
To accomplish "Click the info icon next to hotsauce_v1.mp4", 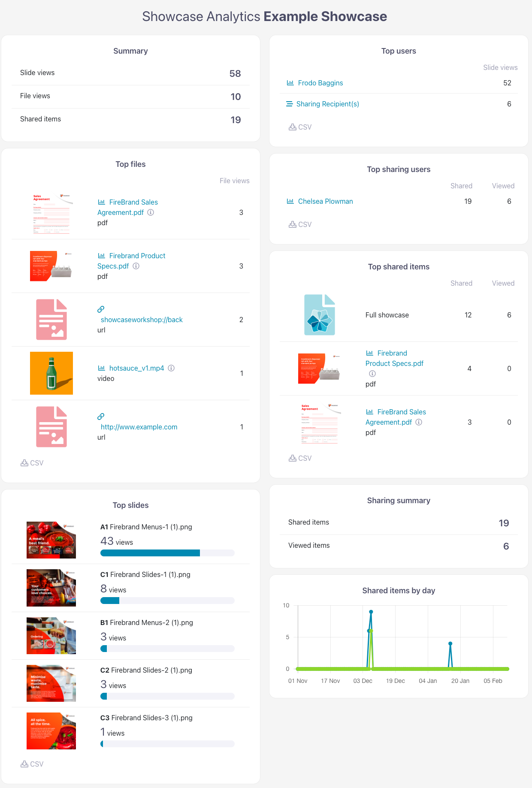I will tap(171, 368).
